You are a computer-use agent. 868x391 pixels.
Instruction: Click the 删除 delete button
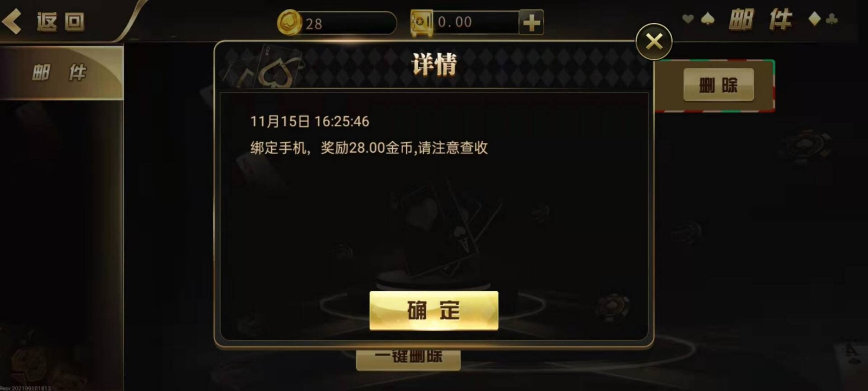coord(718,85)
